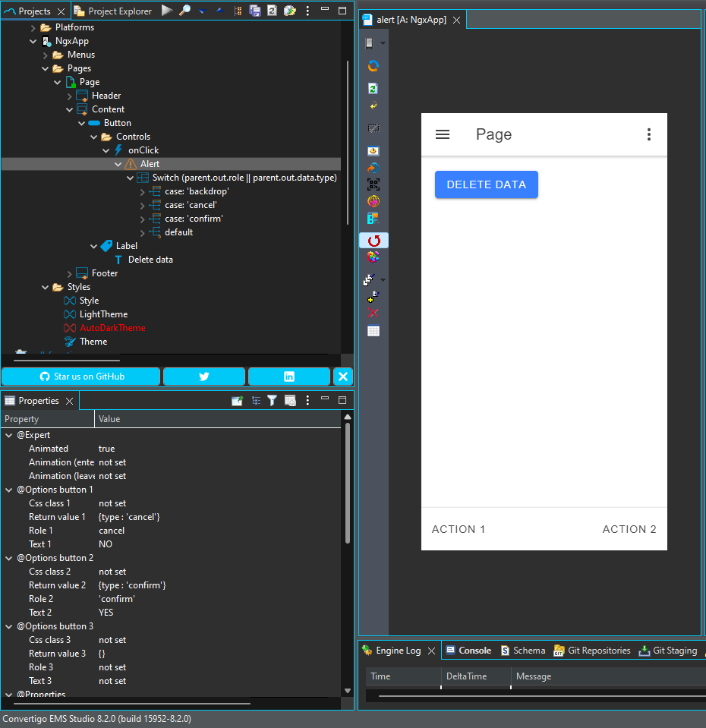706x728 pixels.
Task: Click the red X icon in viewer toolbar
Action: [x=373, y=314]
